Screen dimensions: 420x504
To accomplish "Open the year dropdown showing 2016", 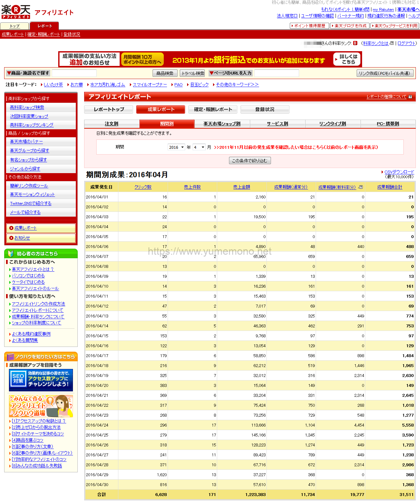I will click(x=176, y=147).
